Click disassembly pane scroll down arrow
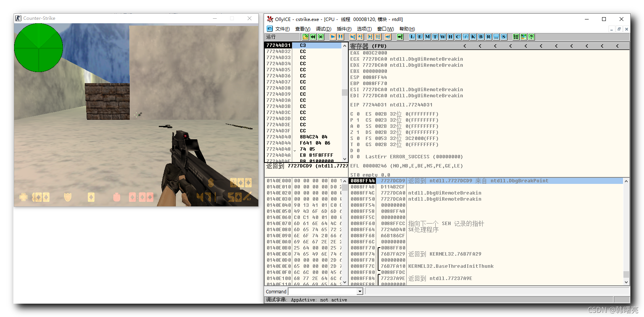This screenshot has height=317, width=644. click(x=345, y=159)
